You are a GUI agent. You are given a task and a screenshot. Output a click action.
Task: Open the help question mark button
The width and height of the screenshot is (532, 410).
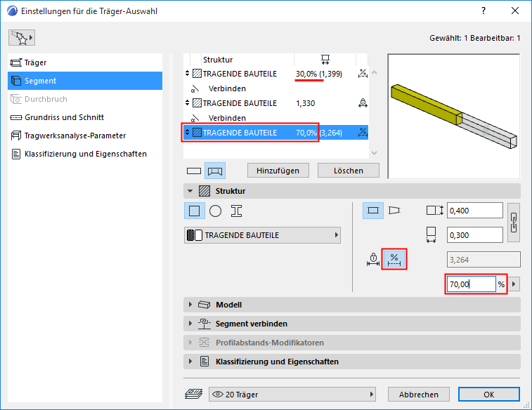pos(484,11)
